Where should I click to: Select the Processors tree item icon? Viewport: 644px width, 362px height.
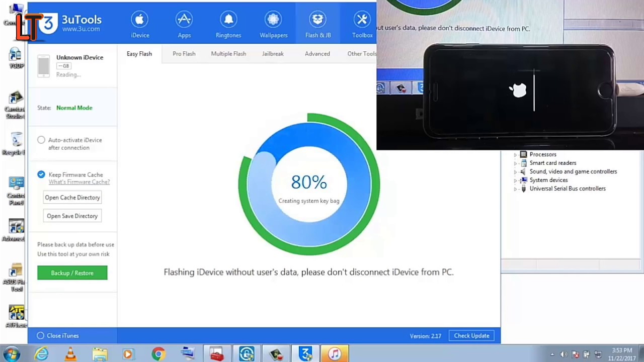click(524, 154)
